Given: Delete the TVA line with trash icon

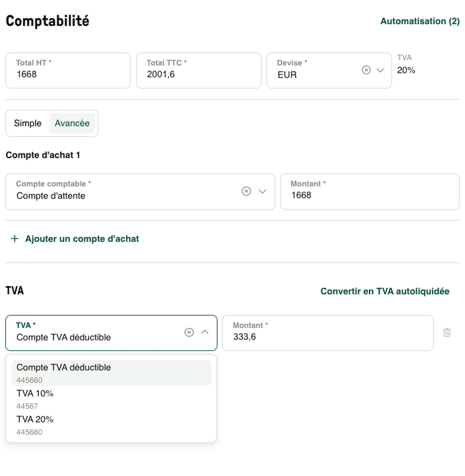Looking at the screenshot, I should (x=447, y=332).
